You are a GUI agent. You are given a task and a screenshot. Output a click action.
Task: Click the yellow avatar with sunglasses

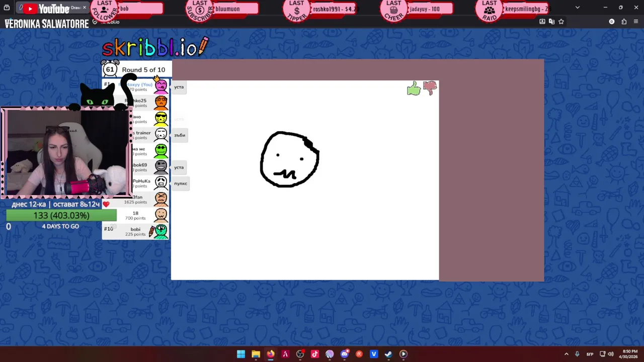coord(161,119)
